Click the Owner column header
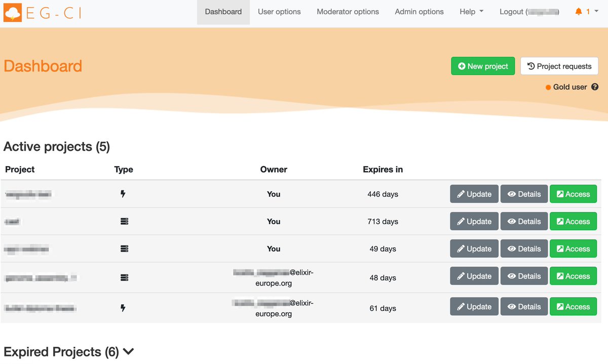The height and width of the screenshot is (364, 608). (274, 170)
